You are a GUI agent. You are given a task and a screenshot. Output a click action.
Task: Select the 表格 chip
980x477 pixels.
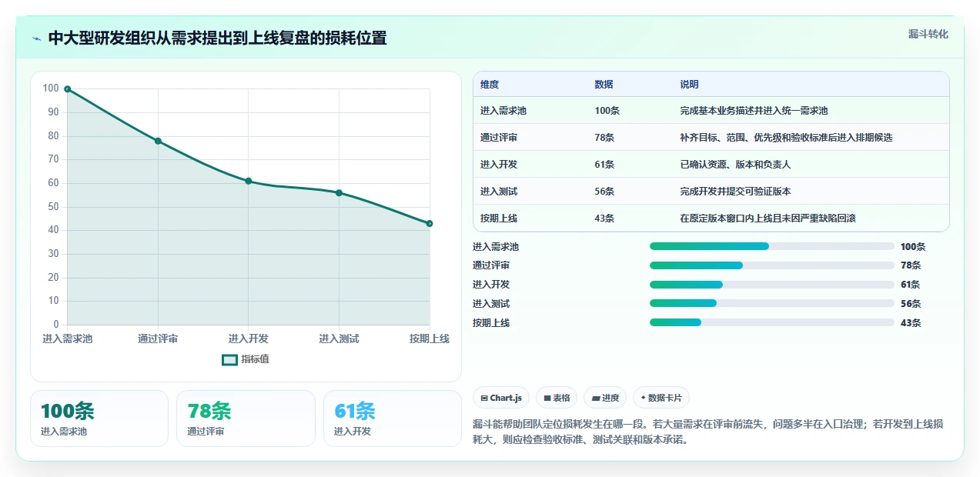(x=557, y=398)
